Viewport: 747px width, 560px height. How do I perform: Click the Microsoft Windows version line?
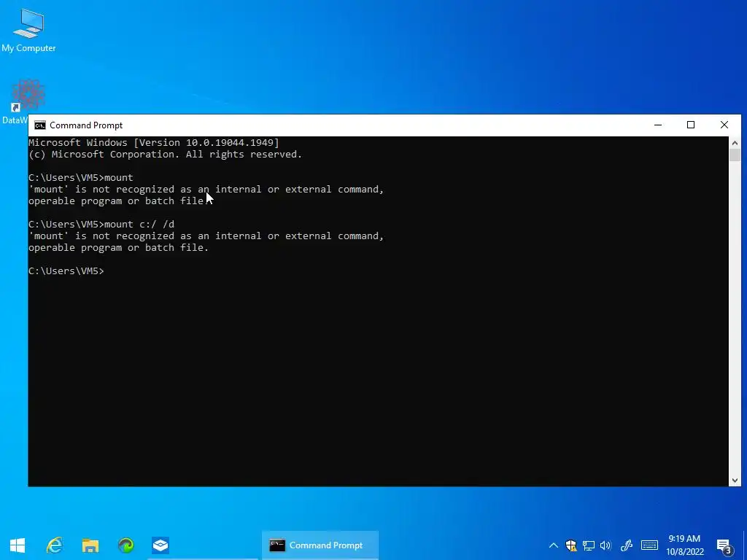coord(153,143)
